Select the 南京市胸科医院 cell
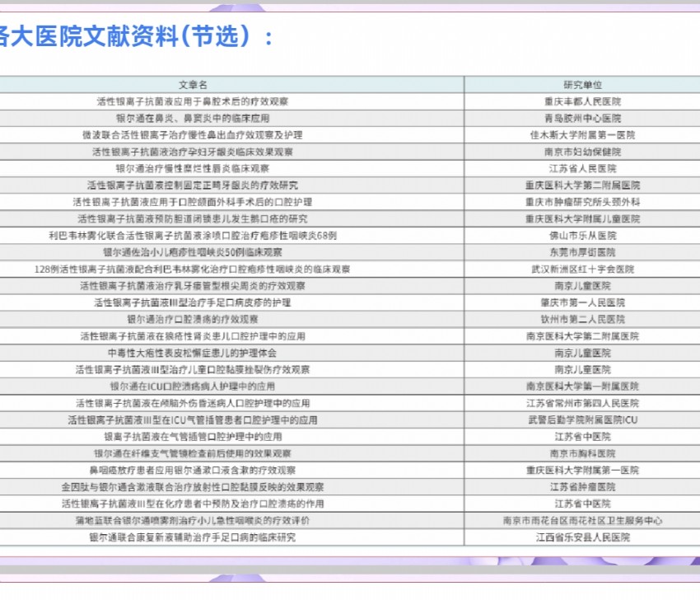The width and height of the screenshot is (700, 600). coord(582,453)
